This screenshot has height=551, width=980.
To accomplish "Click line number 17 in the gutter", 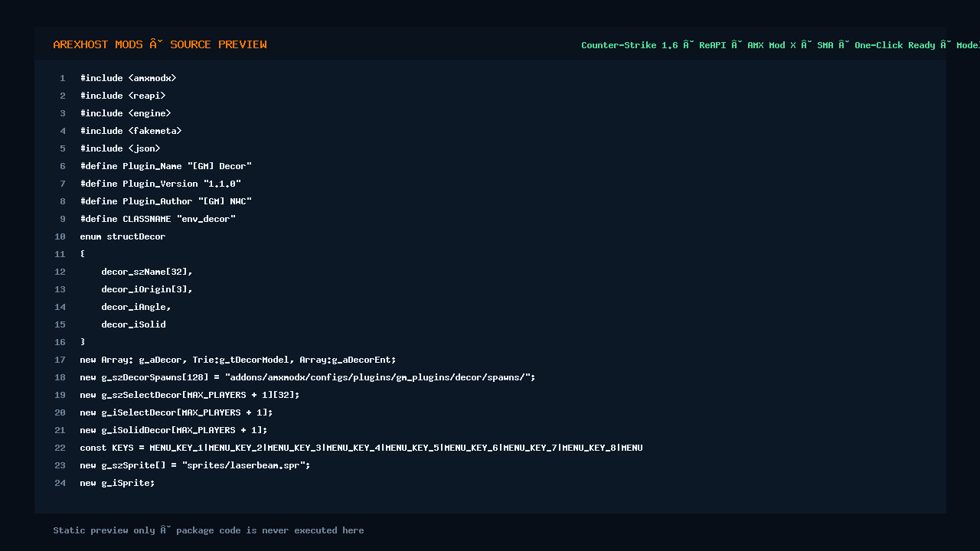I will click(60, 360).
